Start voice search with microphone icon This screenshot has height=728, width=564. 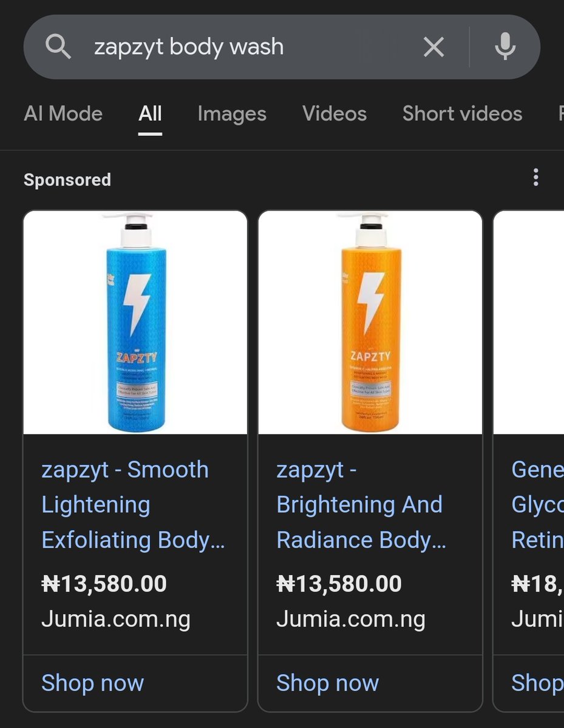pyautogui.click(x=505, y=47)
